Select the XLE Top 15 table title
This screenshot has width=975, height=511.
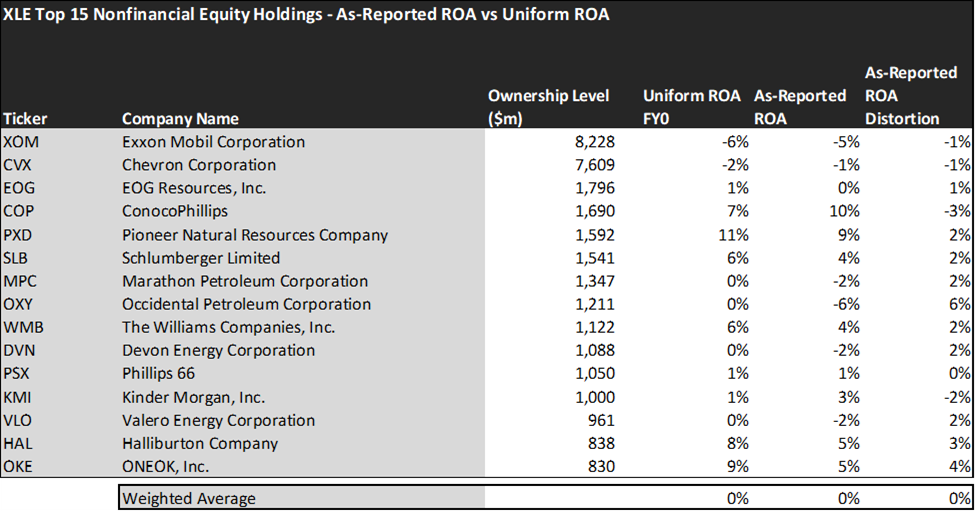pyautogui.click(x=306, y=14)
